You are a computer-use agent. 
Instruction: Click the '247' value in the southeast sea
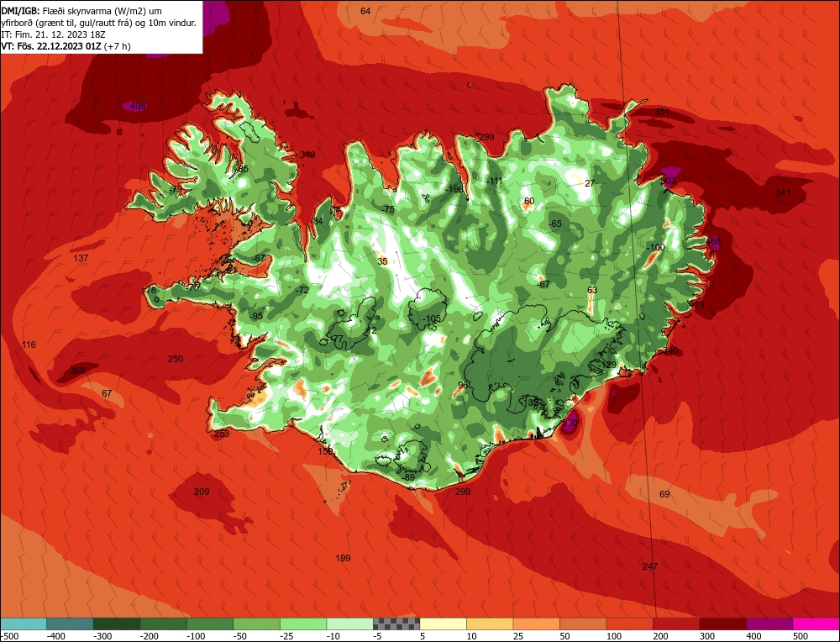point(650,566)
